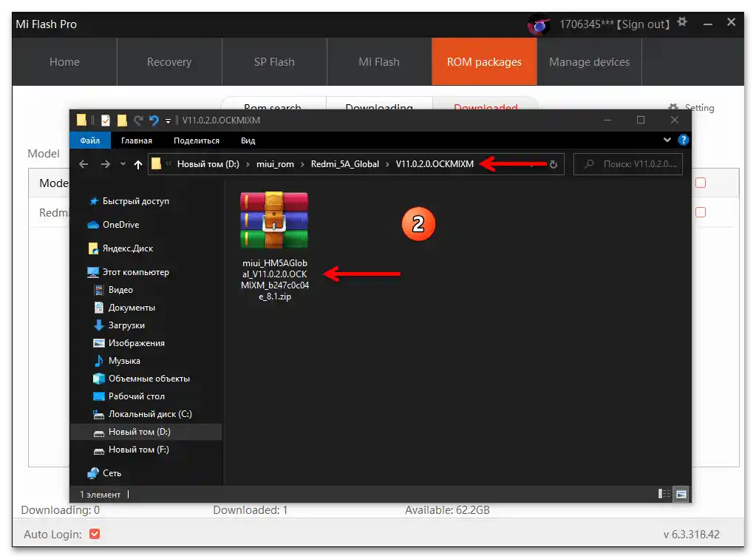Select Локальный диск (C:)

143,414
